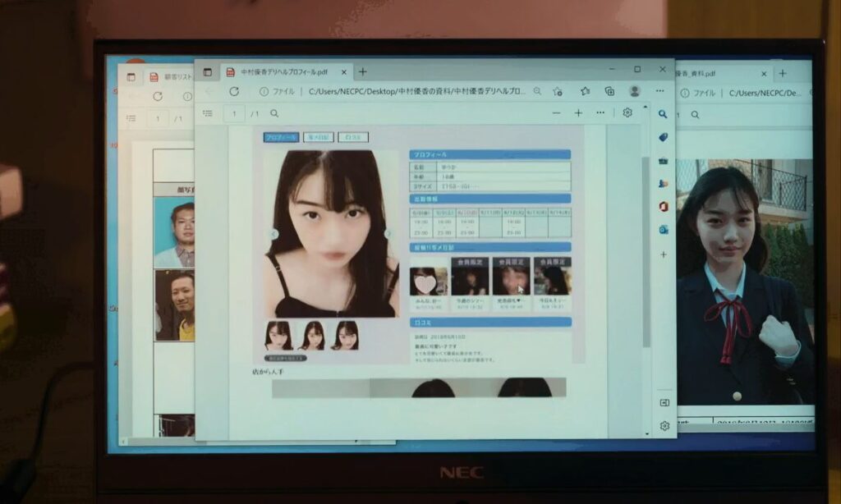
Task: Click the PDF vertical scrollbar
Action: pyautogui.click(x=646, y=246)
